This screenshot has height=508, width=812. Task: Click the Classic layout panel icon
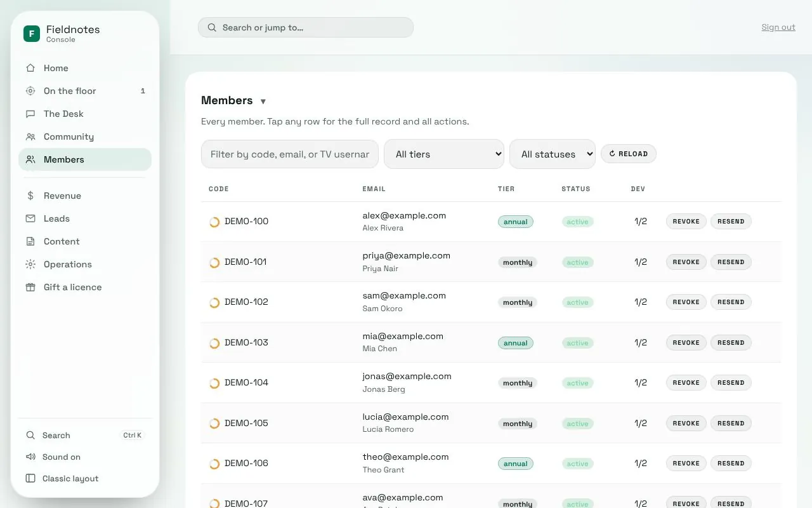click(x=30, y=479)
